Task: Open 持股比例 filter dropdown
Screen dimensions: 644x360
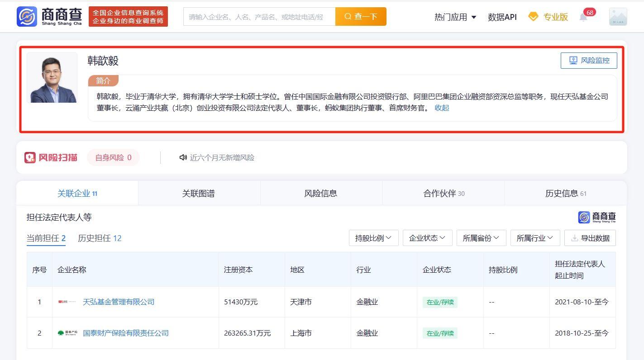Action: [374, 238]
